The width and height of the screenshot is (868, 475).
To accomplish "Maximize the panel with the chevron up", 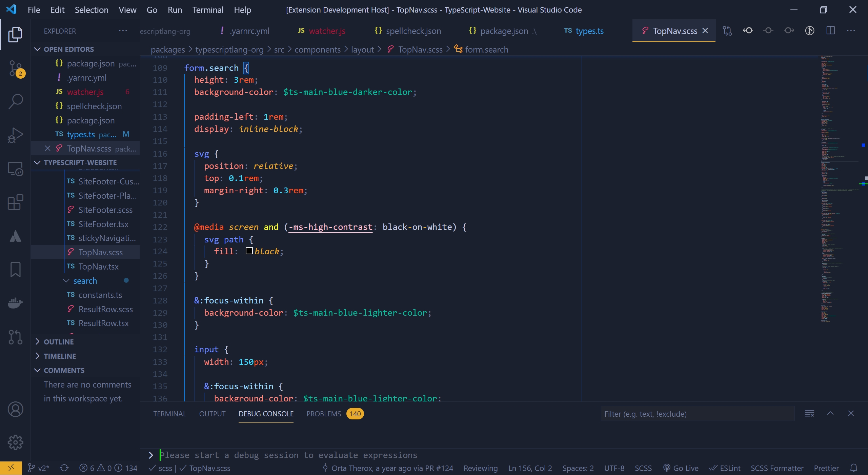I will click(x=830, y=414).
